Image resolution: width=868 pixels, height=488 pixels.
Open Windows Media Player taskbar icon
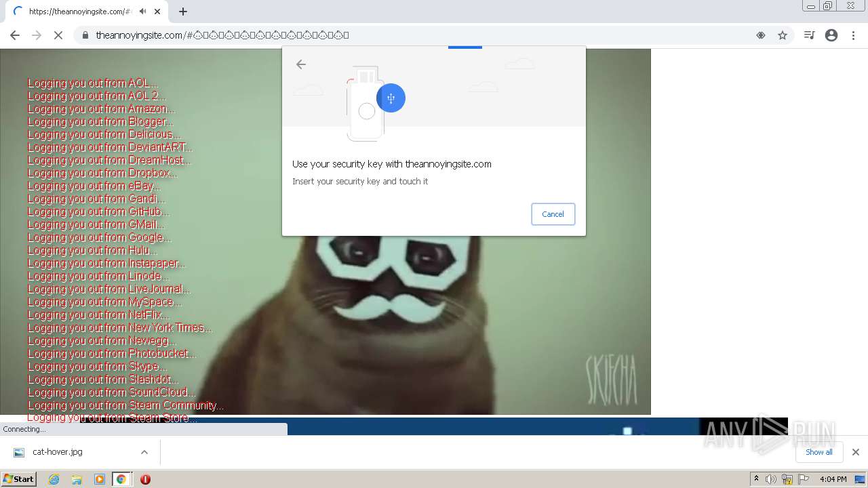coord(100,479)
